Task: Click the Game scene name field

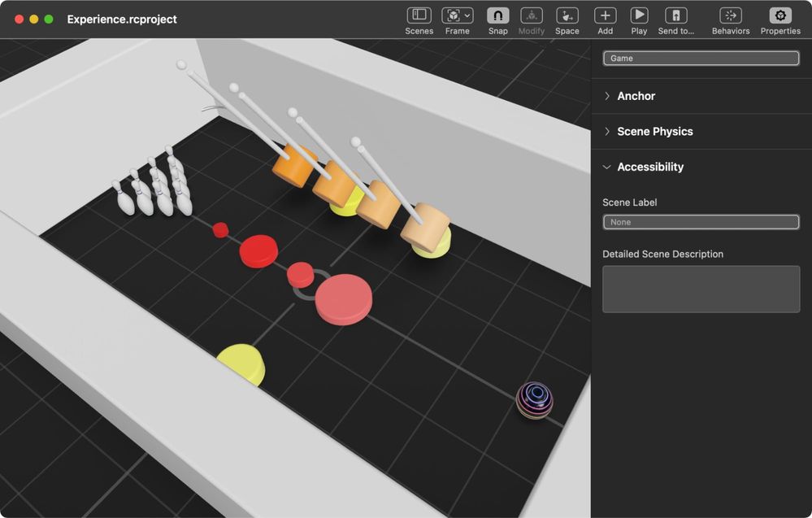Action: [699, 58]
